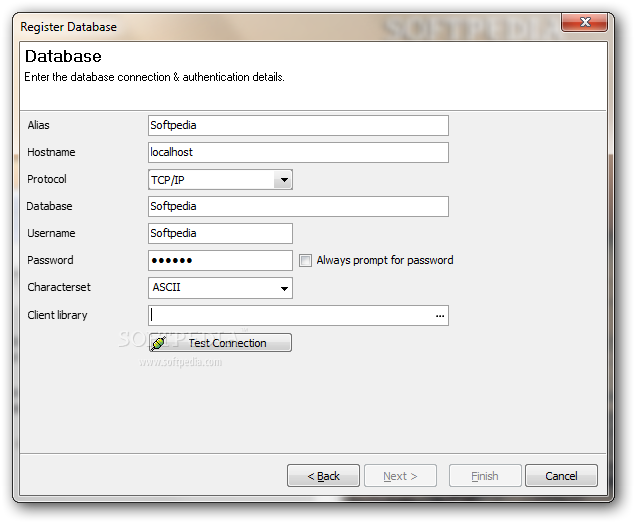Viewport: 635px width, 523px height.
Task: Click the Characterset label
Action: coord(59,287)
